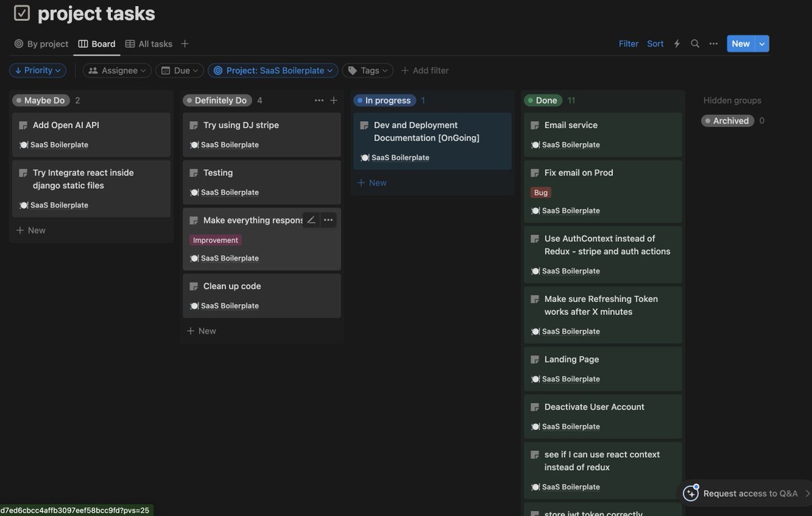Open see if I can use react context card

point(603,470)
